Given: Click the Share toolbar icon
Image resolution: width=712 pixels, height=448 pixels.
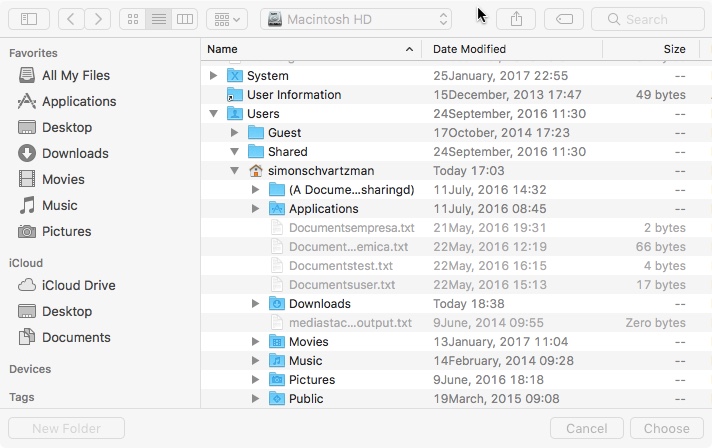Looking at the screenshot, I should coord(516,19).
